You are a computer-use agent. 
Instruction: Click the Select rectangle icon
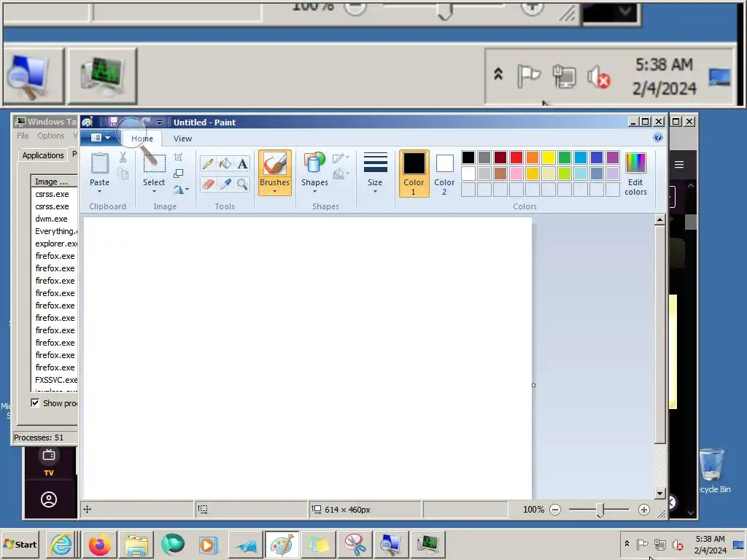coord(155,163)
